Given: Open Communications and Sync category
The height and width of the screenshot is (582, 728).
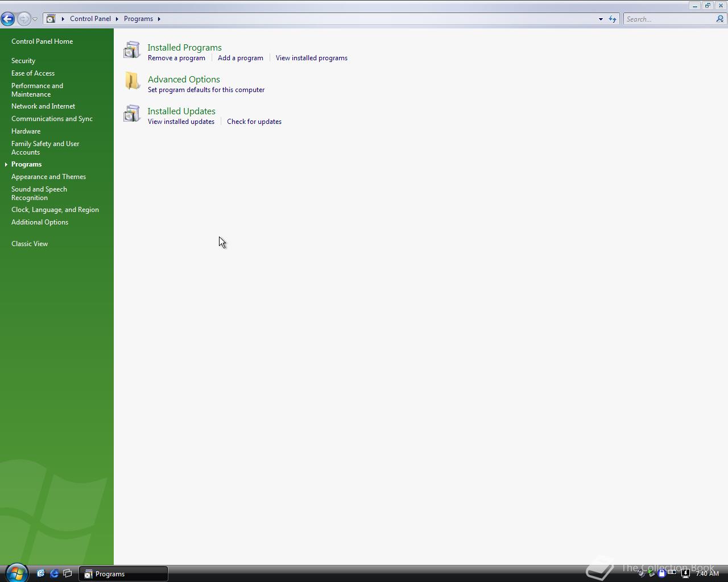Looking at the screenshot, I should pyautogui.click(x=52, y=119).
